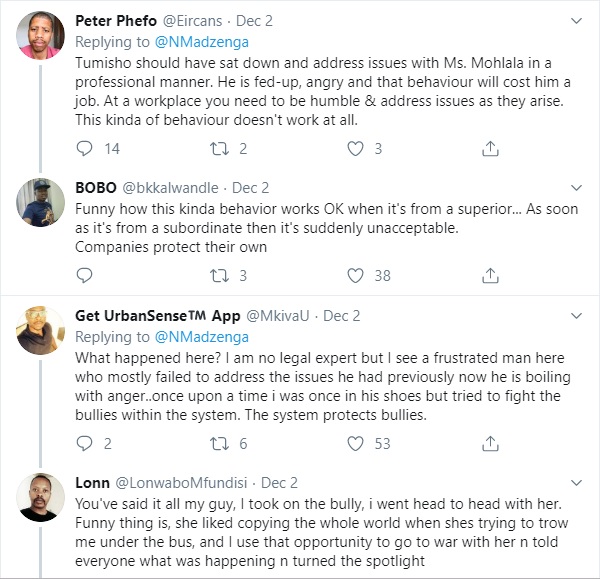The image size is (600, 579).
Task: Retweet the Get UrbanSense App tweet
Action: pyautogui.click(x=220, y=442)
